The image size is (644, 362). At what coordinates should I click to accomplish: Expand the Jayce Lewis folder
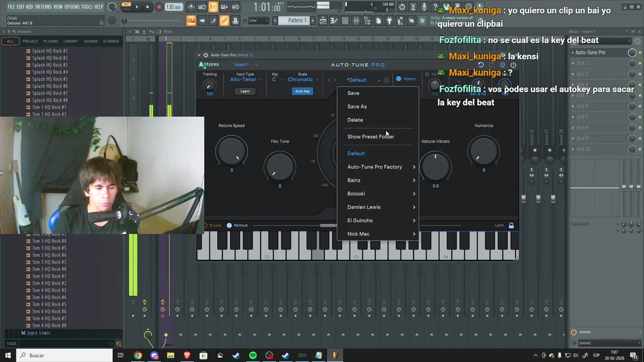tap(38, 333)
